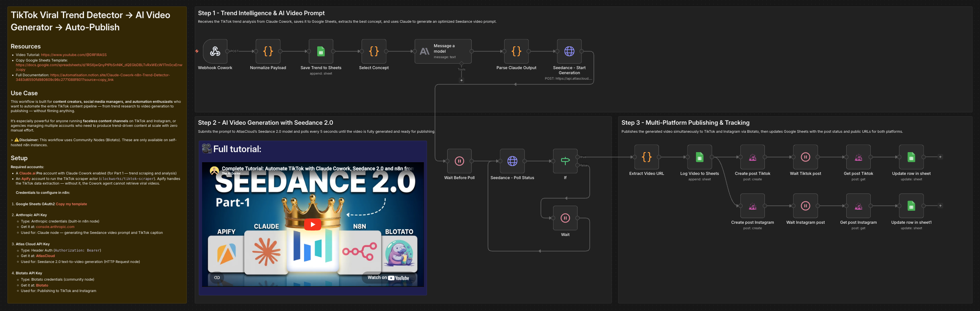Click the Update row in sheet1 node

pos(911,206)
